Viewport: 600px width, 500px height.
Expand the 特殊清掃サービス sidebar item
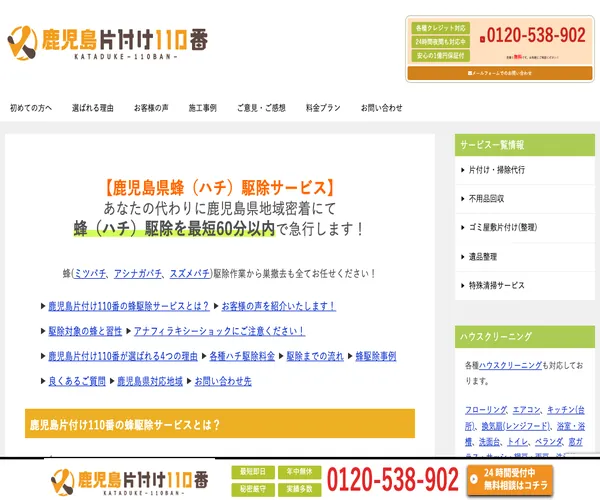[496, 285]
